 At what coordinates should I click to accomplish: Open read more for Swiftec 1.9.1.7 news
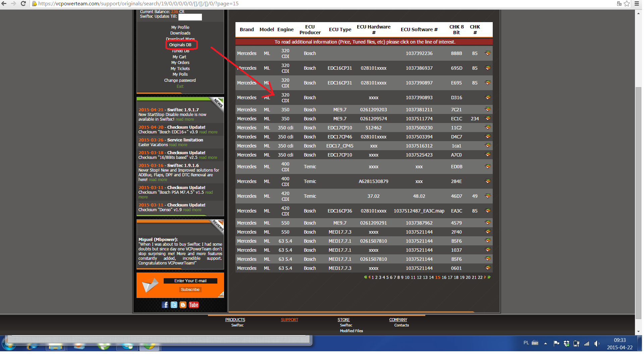click(185, 119)
